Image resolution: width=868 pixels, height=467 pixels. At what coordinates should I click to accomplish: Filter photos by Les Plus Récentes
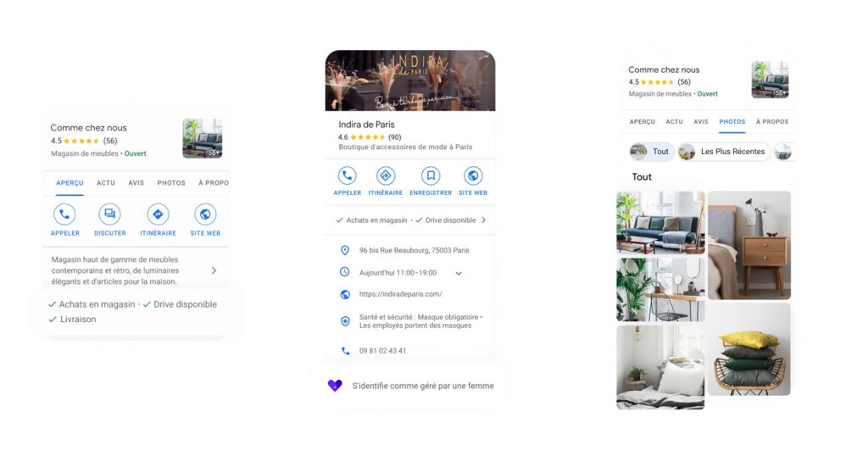tap(723, 152)
